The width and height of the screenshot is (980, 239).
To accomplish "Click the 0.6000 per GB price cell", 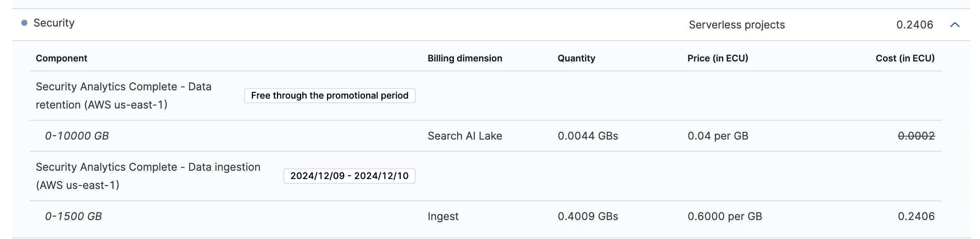I will (725, 216).
